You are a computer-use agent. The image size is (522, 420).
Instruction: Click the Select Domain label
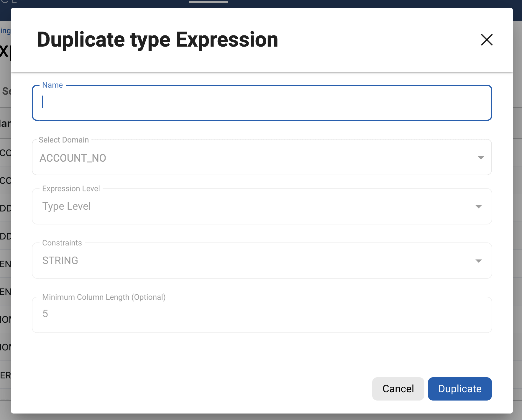[64, 140]
